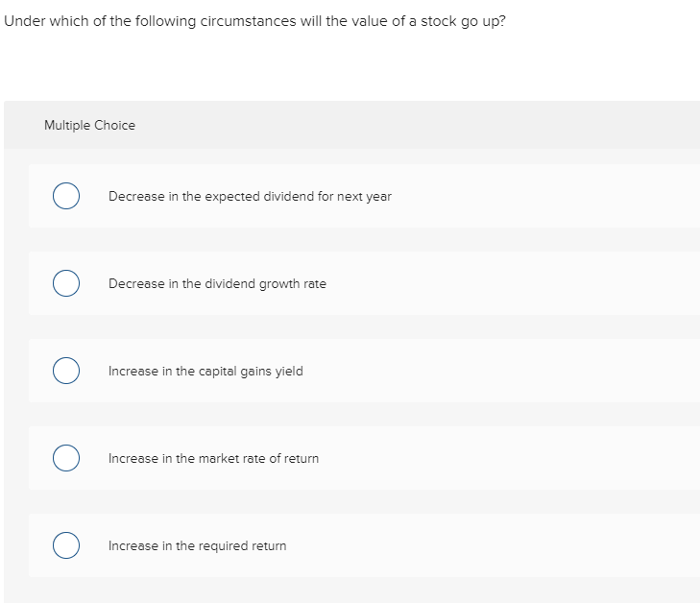Select radio button for decreased dividend growth rate
Viewport: 700px width, 603px height.
(x=65, y=284)
